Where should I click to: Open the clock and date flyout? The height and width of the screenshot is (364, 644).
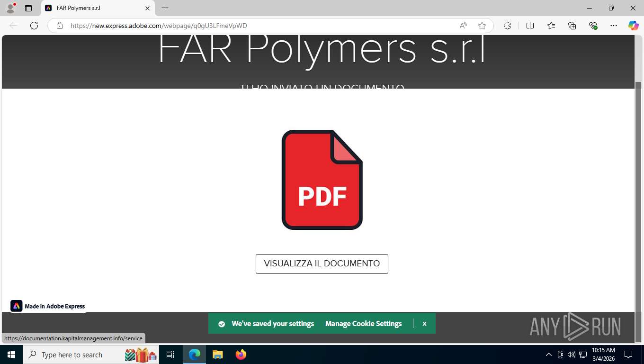(603, 355)
